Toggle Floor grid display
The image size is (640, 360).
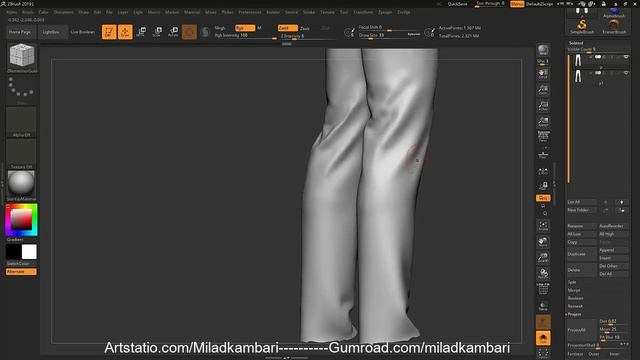(543, 155)
